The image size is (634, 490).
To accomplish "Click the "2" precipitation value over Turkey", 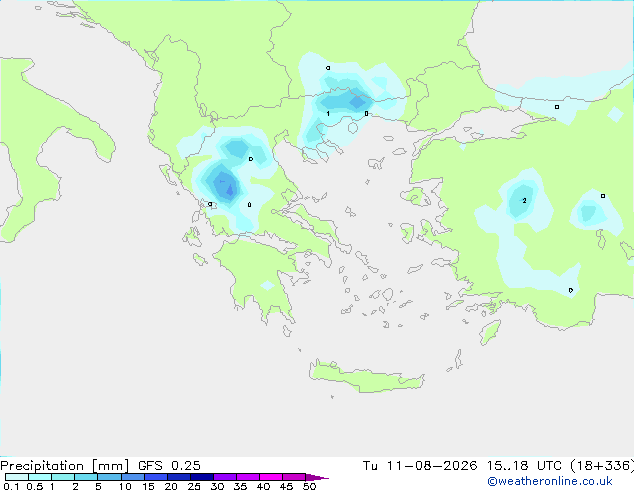I will (x=524, y=201).
